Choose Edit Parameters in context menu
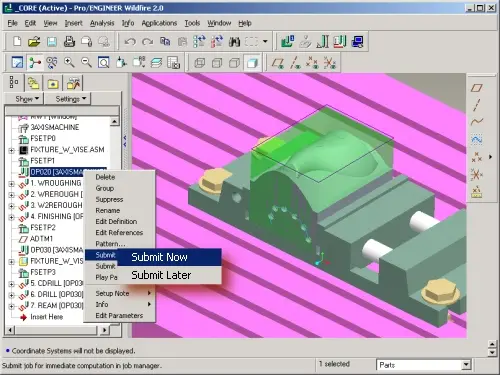The width and height of the screenshot is (500, 375). tap(120, 315)
